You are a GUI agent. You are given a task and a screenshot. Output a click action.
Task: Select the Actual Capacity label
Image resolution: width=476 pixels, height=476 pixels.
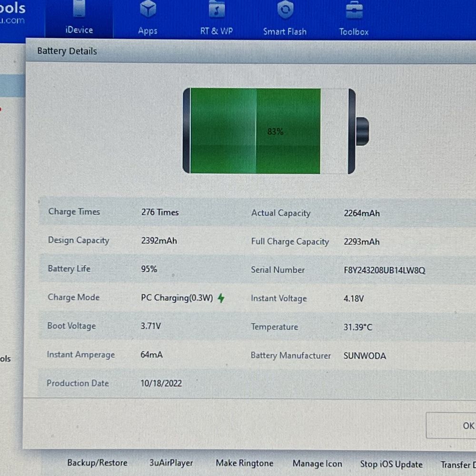click(281, 213)
